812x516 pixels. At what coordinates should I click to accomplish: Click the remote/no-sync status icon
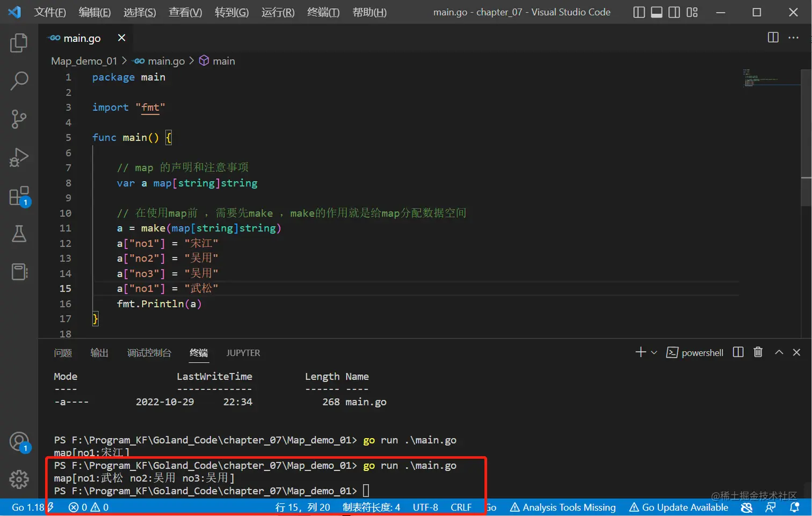tap(746, 507)
